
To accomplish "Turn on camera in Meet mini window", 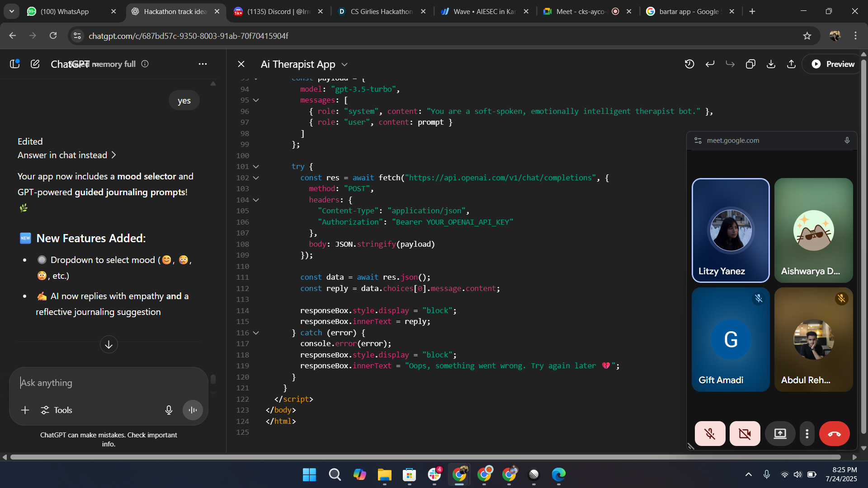I will pos(745,434).
